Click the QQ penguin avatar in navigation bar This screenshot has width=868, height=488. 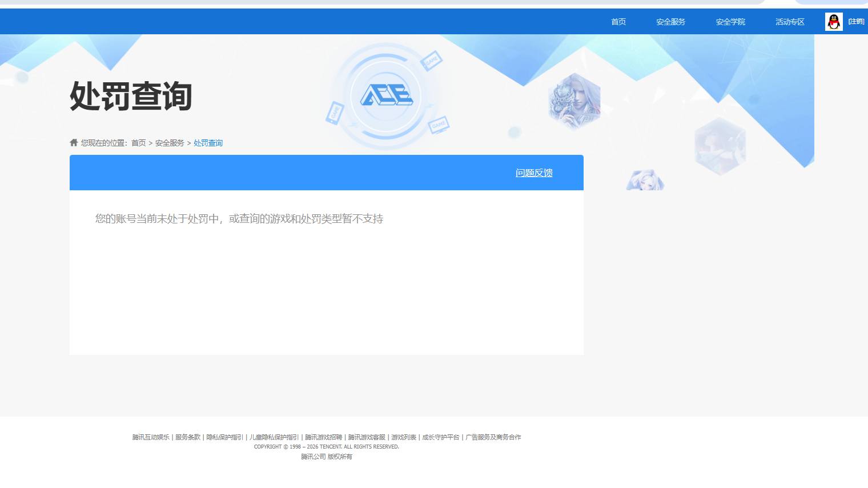[x=833, y=21]
